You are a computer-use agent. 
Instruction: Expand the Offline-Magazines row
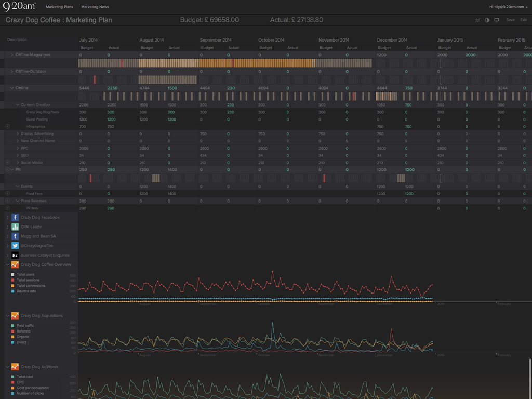[12, 55]
